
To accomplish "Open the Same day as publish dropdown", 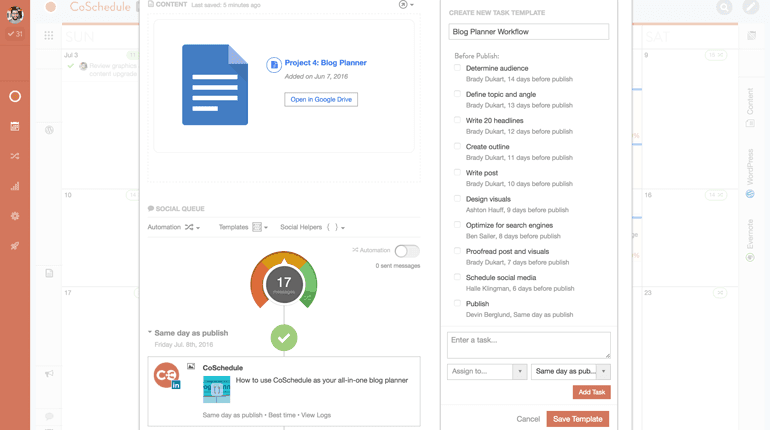I will [571, 372].
